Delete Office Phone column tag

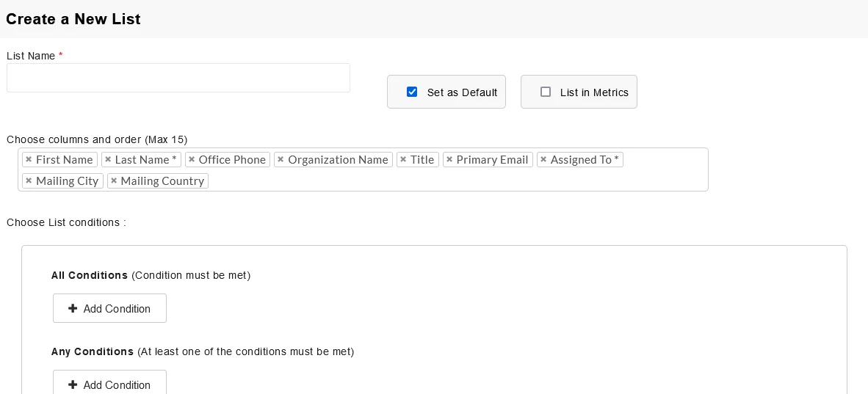pos(191,160)
